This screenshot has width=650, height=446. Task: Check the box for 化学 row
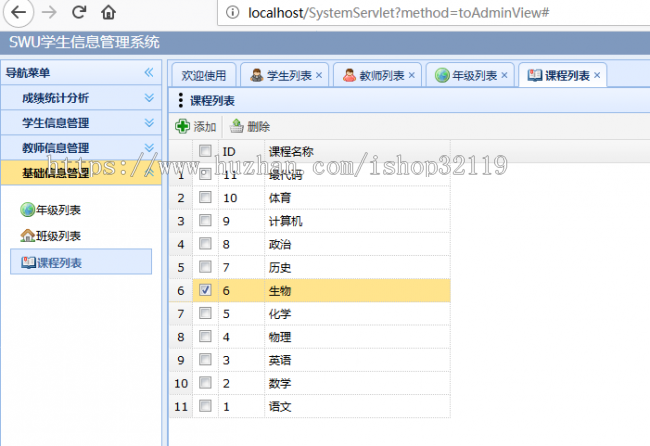pyautogui.click(x=205, y=313)
